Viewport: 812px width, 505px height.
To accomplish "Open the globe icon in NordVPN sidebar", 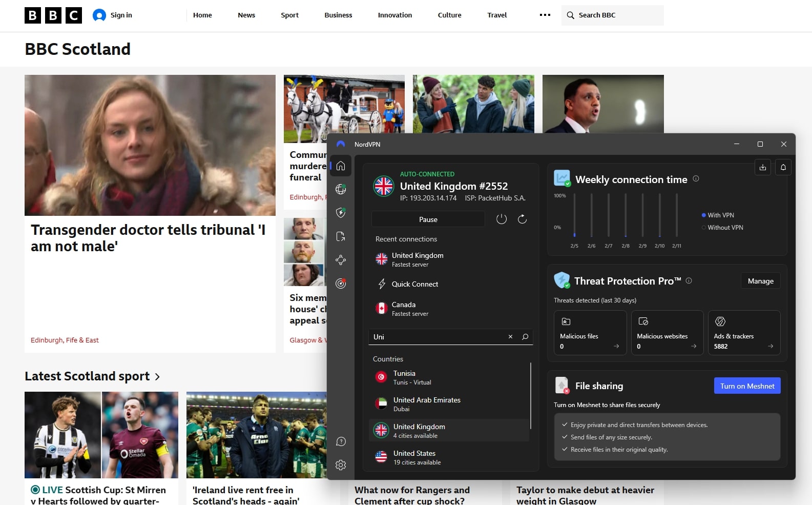I will tap(341, 189).
